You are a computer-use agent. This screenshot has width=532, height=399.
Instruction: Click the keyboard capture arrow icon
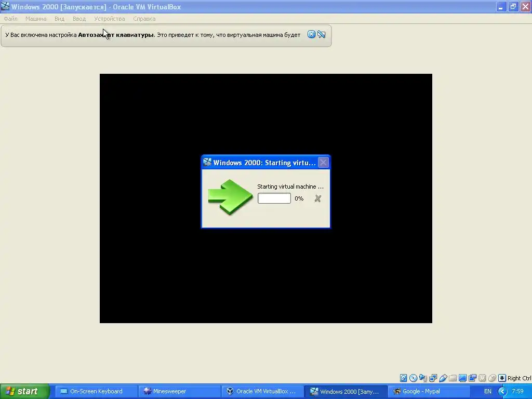coord(502,378)
